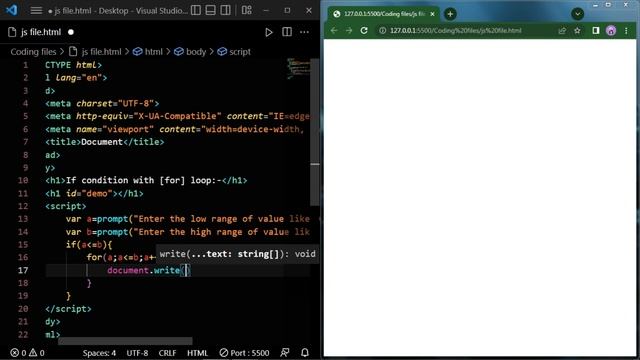This screenshot has height=360, width=640.
Task: Select the js file.html editor tab
Action: click(41, 32)
